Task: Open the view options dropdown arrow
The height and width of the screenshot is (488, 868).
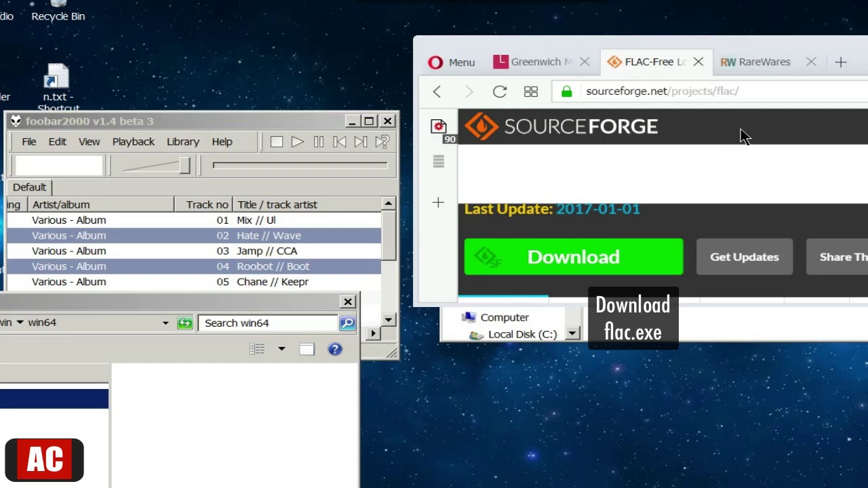Action: point(281,349)
